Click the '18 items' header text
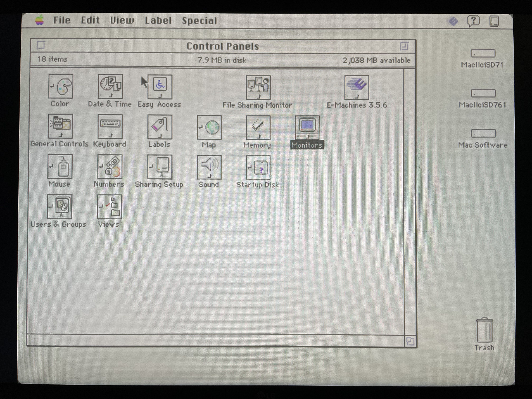The image size is (532, 399). point(52,59)
